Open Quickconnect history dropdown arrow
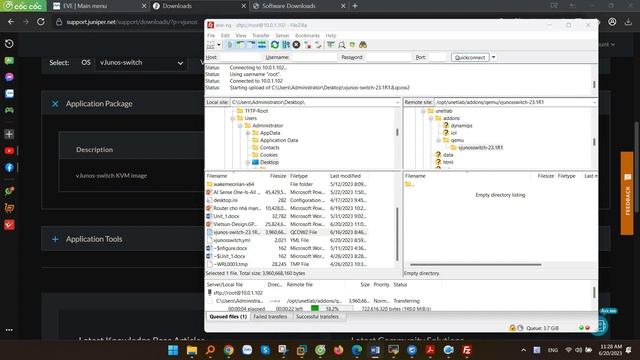Screen dimensions: 640x360 point(493,58)
